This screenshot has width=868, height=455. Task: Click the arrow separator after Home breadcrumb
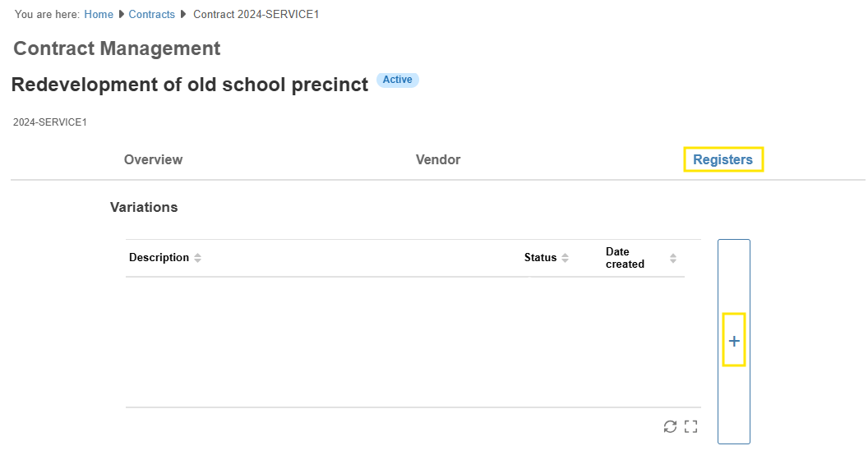122,15
